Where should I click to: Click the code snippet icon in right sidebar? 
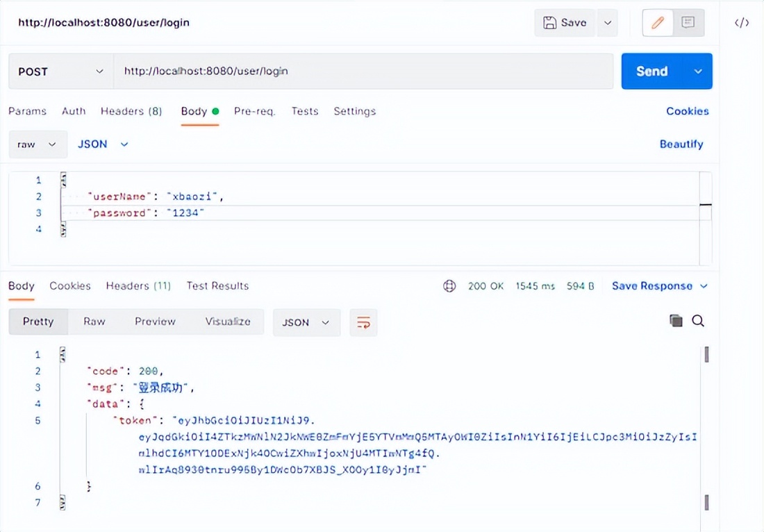coord(742,23)
